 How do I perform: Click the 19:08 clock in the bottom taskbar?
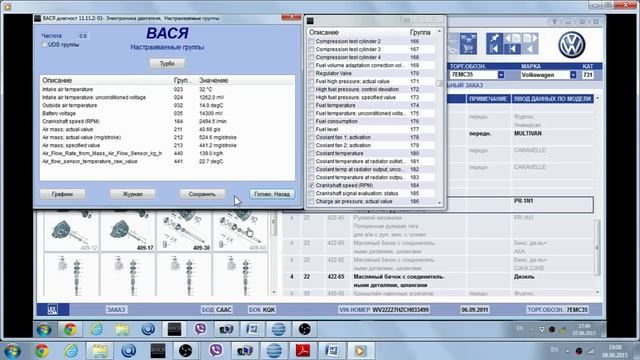point(615,347)
